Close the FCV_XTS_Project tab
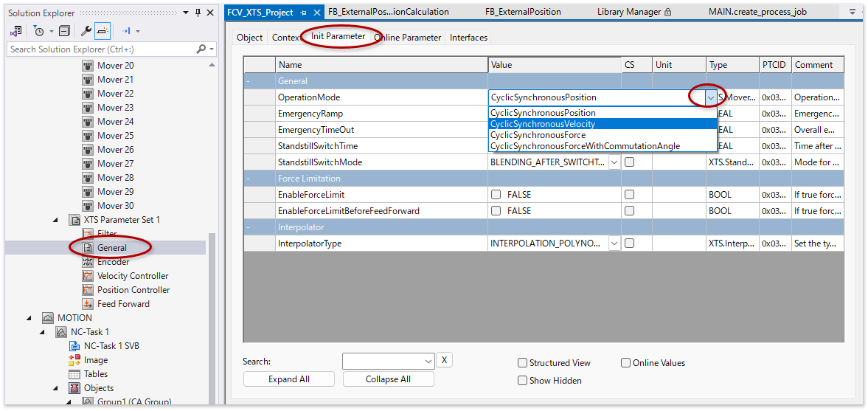 coord(316,13)
